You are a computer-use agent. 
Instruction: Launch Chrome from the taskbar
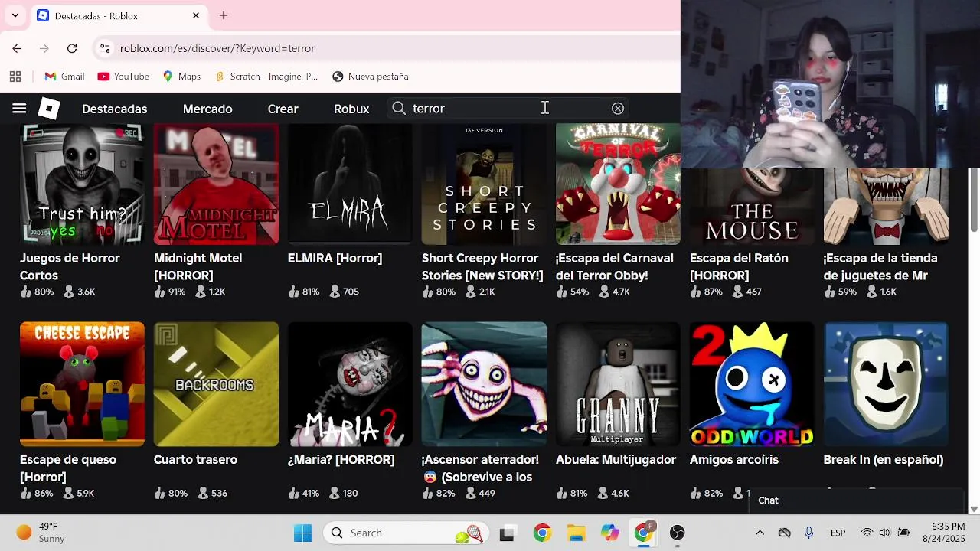[542, 533]
